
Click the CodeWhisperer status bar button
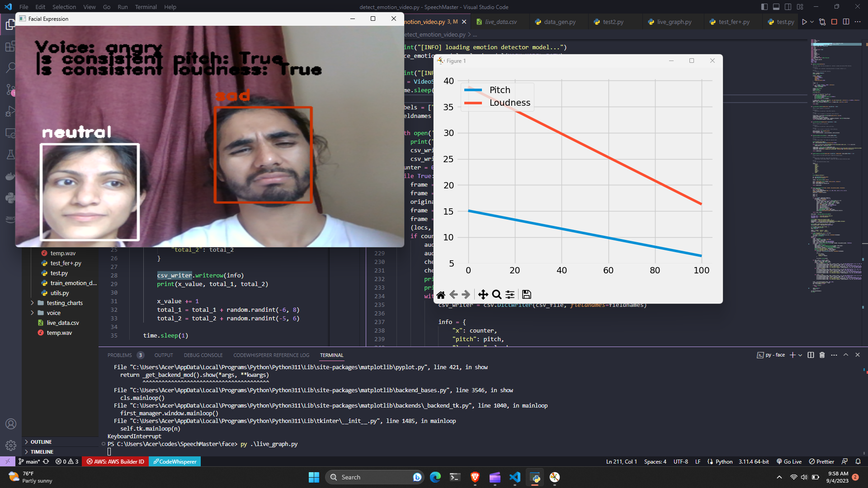[x=175, y=461]
